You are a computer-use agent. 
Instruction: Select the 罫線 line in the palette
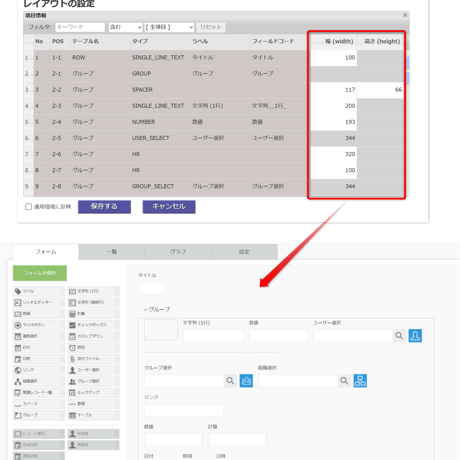tap(93, 404)
